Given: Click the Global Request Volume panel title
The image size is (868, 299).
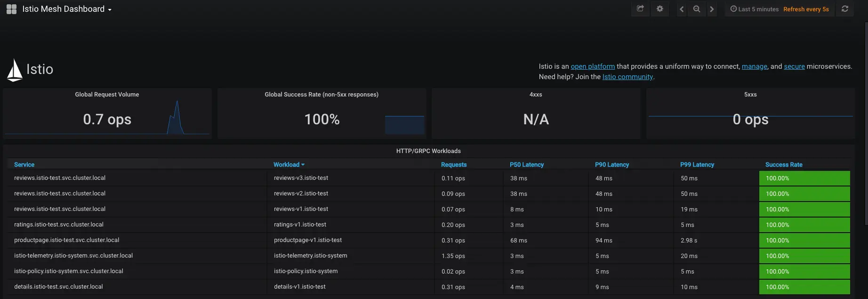Looking at the screenshot, I should point(107,95).
